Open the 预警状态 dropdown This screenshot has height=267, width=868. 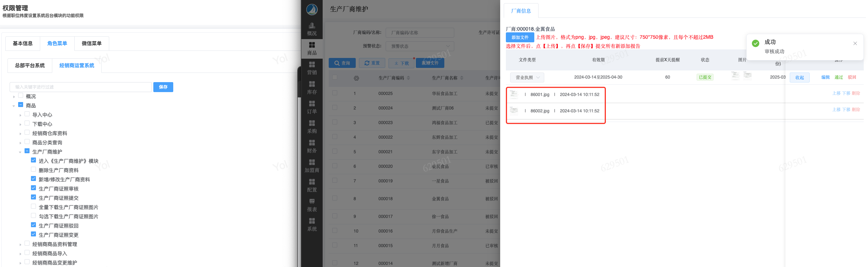click(x=420, y=46)
